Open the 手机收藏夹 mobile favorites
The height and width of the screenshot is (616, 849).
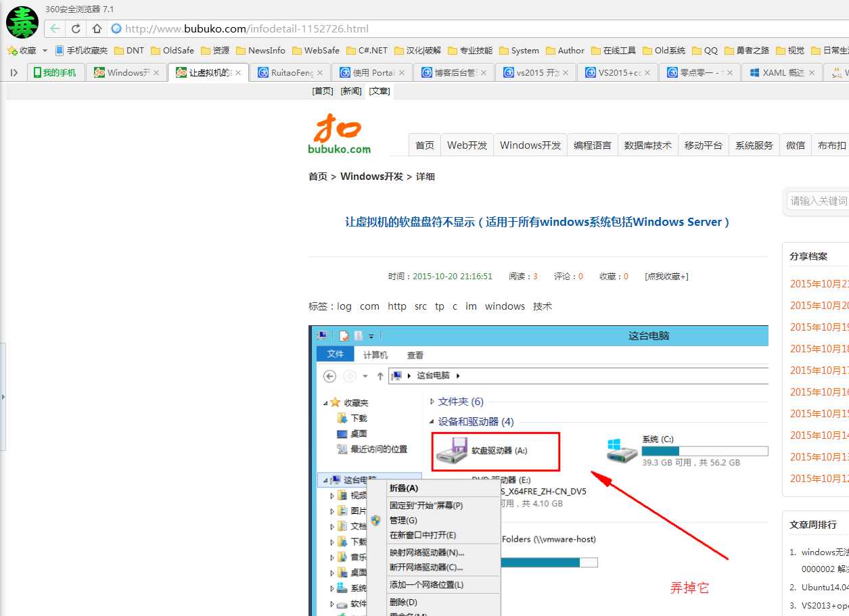pos(81,51)
